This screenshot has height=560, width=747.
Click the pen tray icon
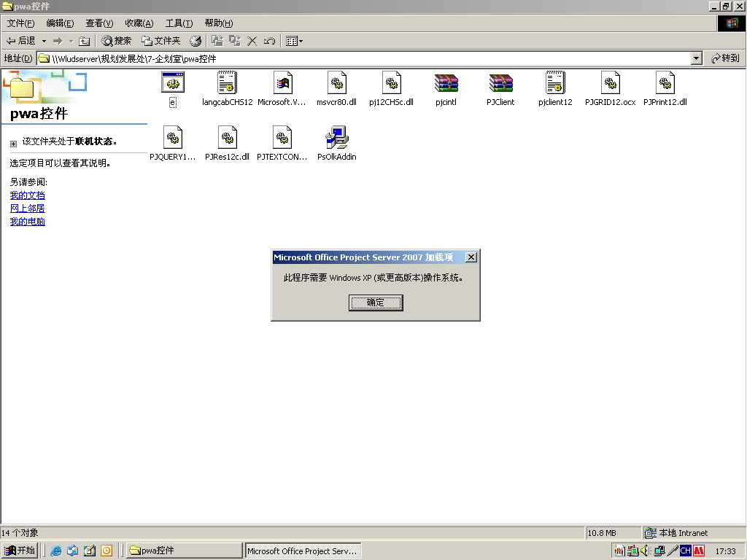(x=672, y=551)
